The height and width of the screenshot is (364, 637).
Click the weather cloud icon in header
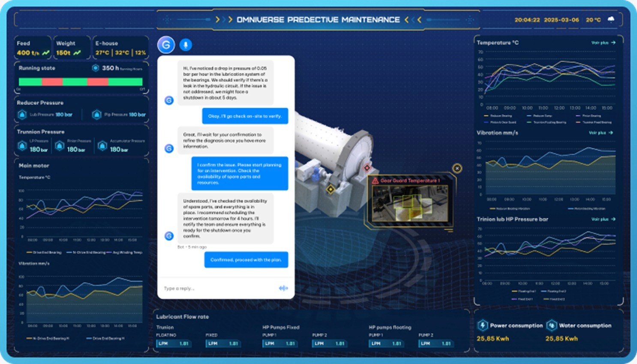point(611,19)
